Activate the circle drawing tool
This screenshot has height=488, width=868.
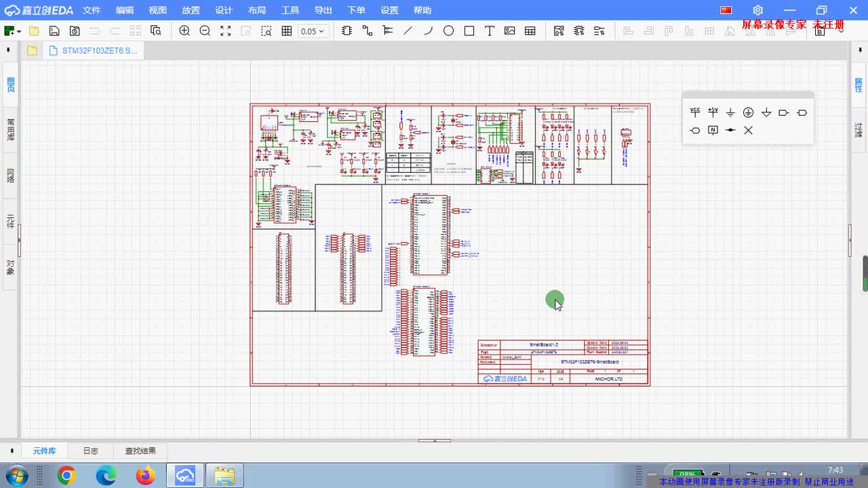click(x=448, y=30)
